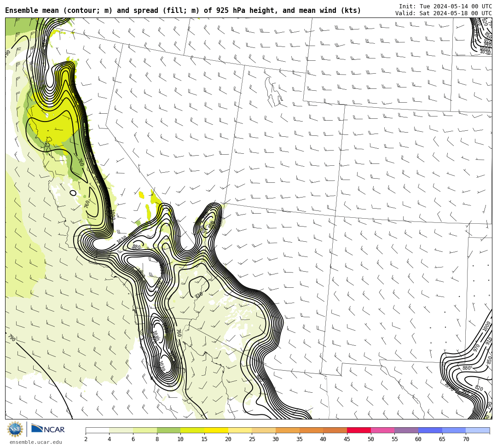Click the colorbar tick label 55
Viewport: 497px width, 448px height.
tap(395, 439)
